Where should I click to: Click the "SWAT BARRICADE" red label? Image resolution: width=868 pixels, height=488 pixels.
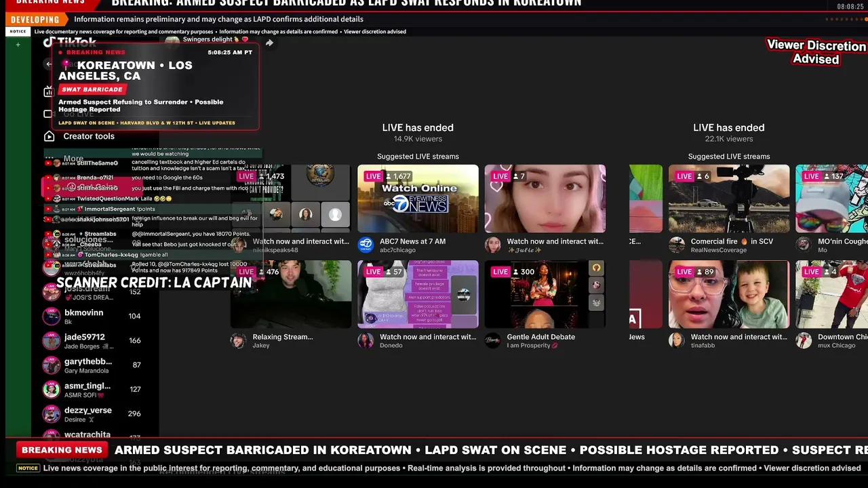tap(92, 89)
